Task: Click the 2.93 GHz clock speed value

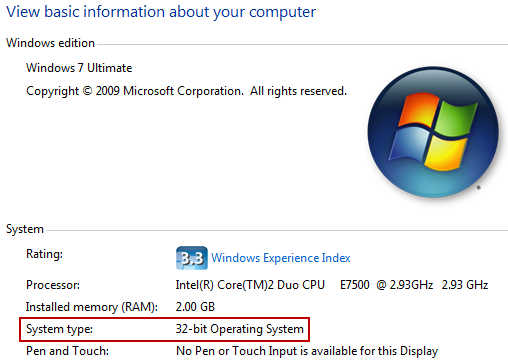Action: click(x=465, y=285)
